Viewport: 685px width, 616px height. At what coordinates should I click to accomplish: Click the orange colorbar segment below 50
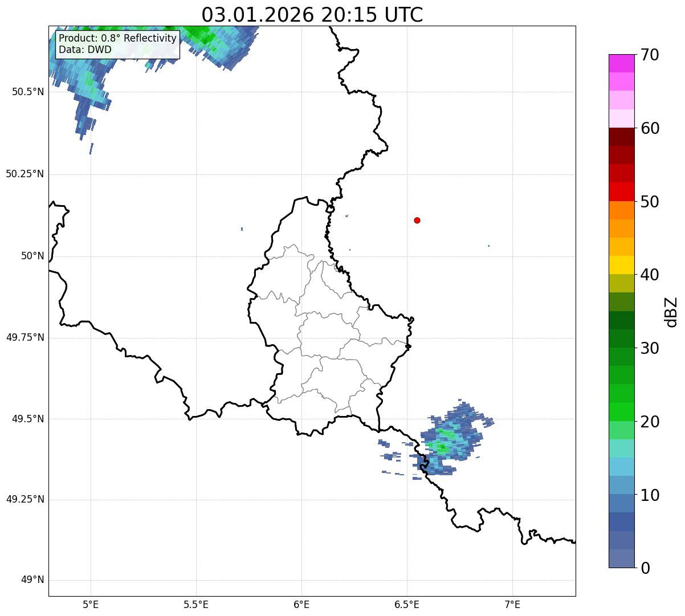pyautogui.click(x=622, y=210)
